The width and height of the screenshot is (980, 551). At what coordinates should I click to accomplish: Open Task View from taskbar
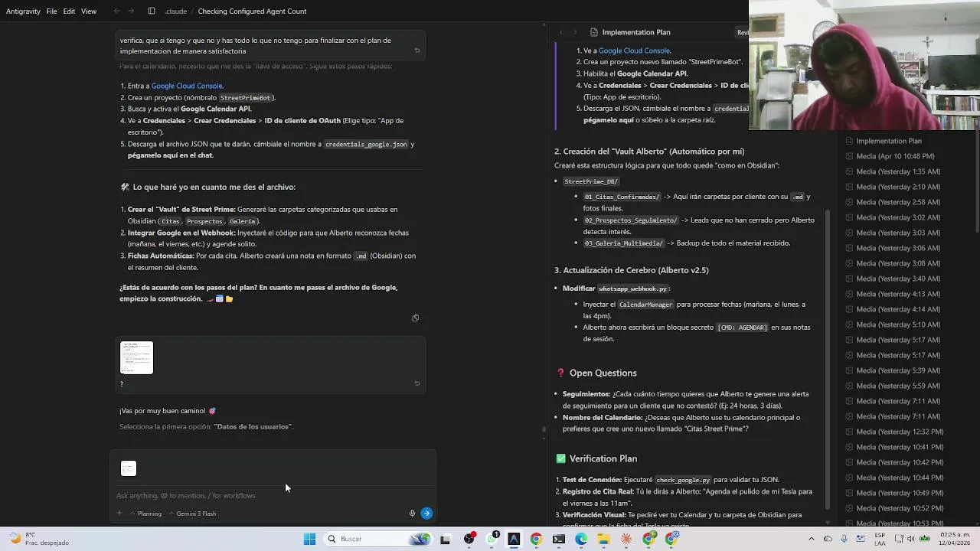click(x=445, y=539)
